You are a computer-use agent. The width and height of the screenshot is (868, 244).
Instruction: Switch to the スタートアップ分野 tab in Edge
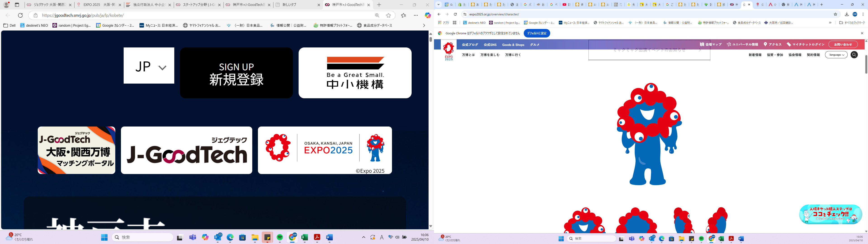pyautogui.click(x=198, y=5)
